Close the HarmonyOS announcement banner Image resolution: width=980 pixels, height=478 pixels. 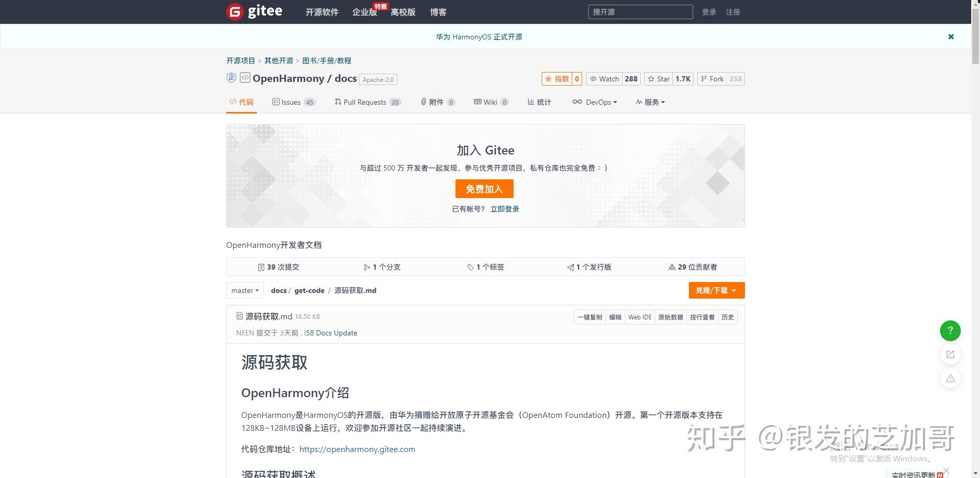(x=951, y=37)
